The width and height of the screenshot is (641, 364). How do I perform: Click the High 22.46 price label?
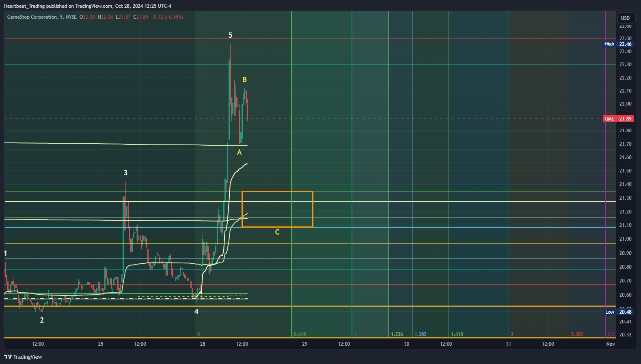(x=618, y=44)
